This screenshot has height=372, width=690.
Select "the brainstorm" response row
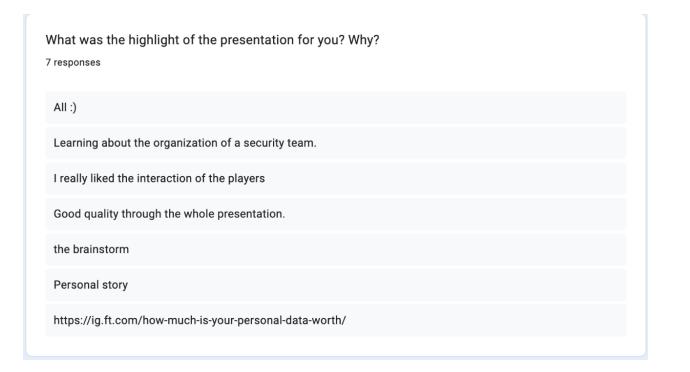point(336,249)
